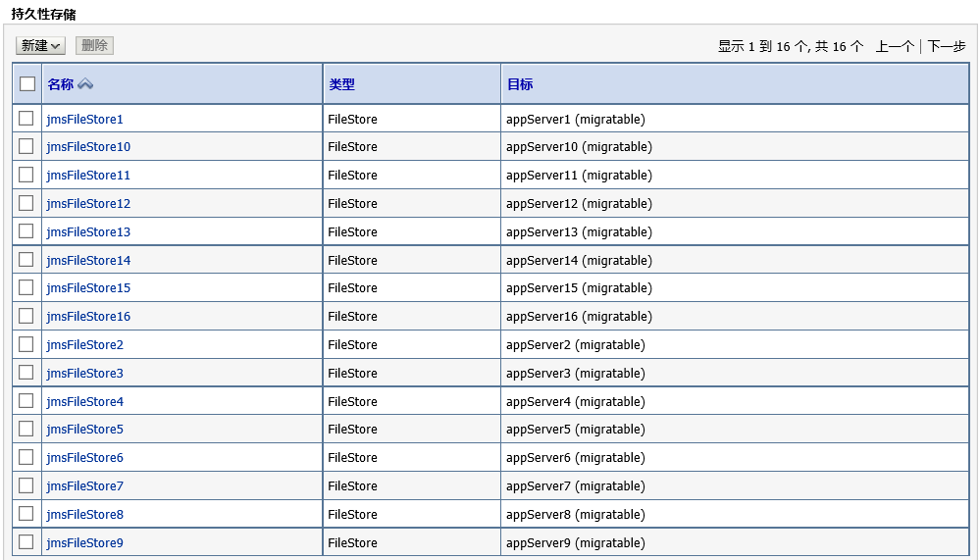The height and width of the screenshot is (560, 980).
Task: Check the box for jmsFileStore14
Action: [26, 259]
